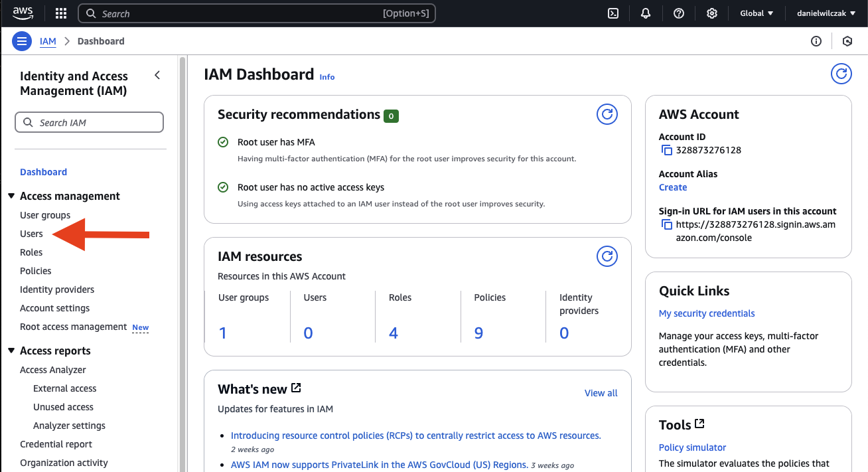Click the hexagon icon at far right of breadcrumb bar
The height and width of the screenshot is (472, 868).
tap(847, 41)
